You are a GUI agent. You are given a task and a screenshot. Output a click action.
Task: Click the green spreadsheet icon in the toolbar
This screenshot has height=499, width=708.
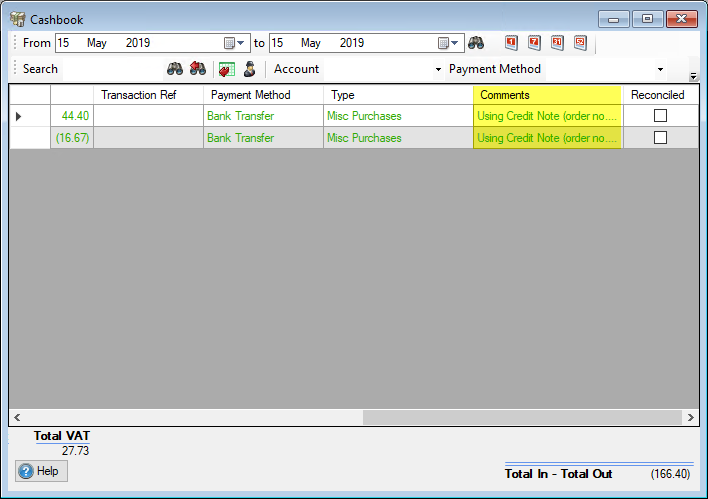pyautogui.click(x=227, y=69)
